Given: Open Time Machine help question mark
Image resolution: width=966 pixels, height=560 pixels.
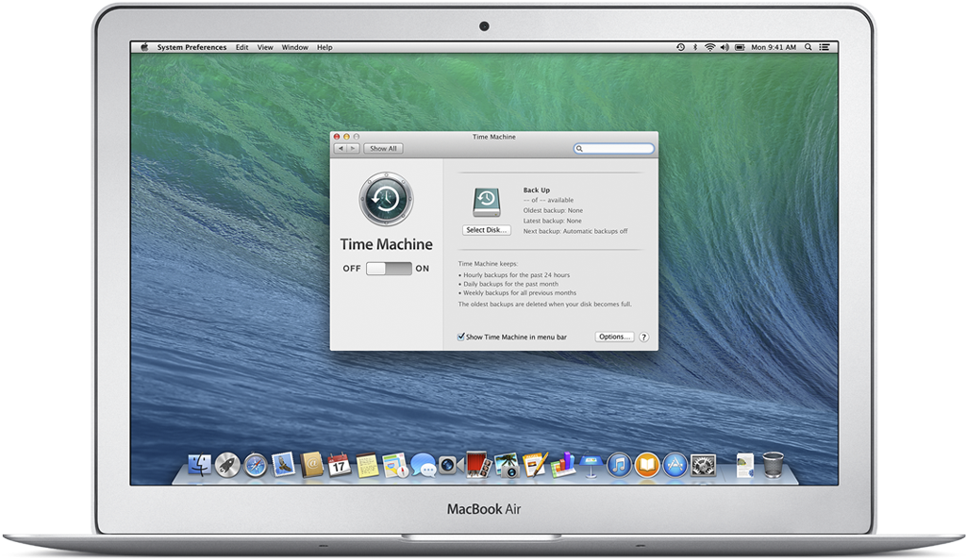Looking at the screenshot, I should 643,338.
